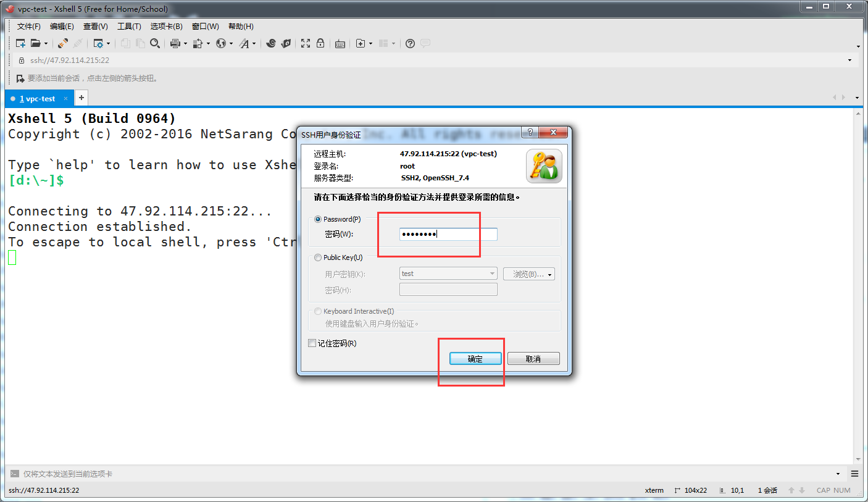Viewport: 868px width, 502px height.
Task: Open the virtual Keypad icon
Action: (x=340, y=43)
